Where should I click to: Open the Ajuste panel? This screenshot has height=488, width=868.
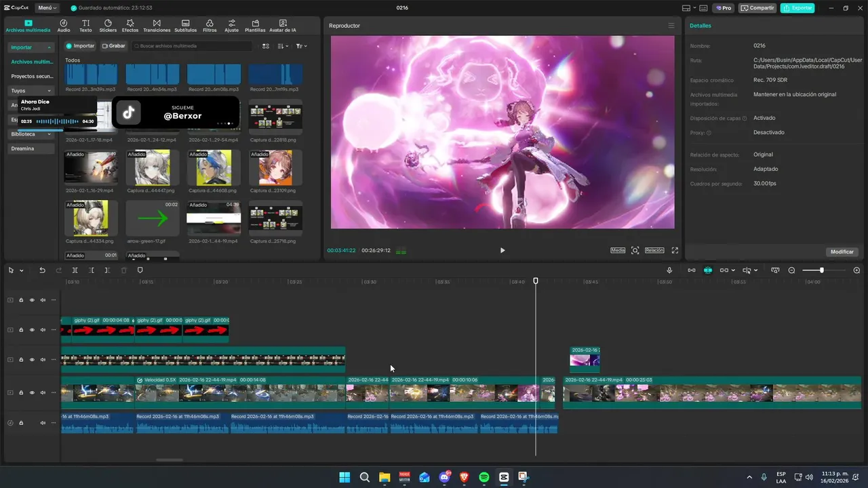coord(232,26)
